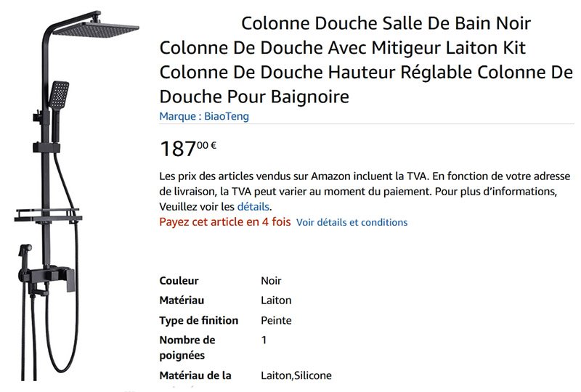Click the 187,00 € price

pos(187,148)
